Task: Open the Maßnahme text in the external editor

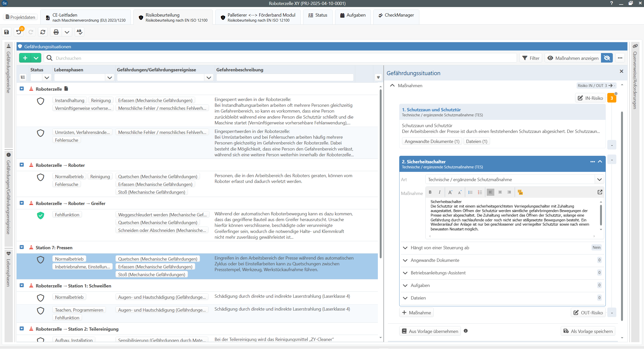Action: point(600,192)
